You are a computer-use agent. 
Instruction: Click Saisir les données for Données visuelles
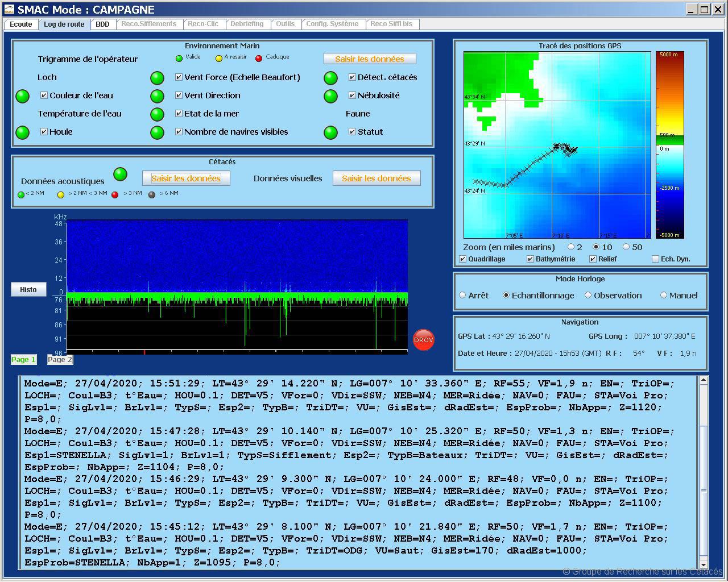376,178
